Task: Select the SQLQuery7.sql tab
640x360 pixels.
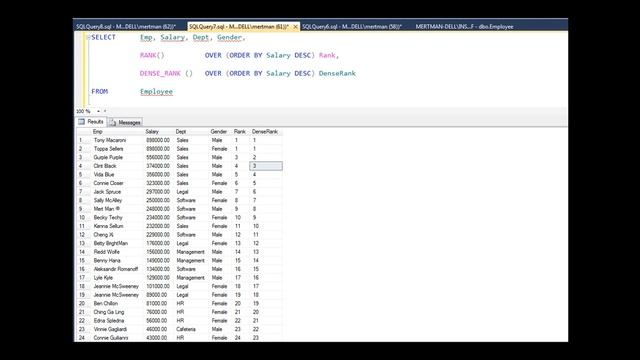Action: 239,27
